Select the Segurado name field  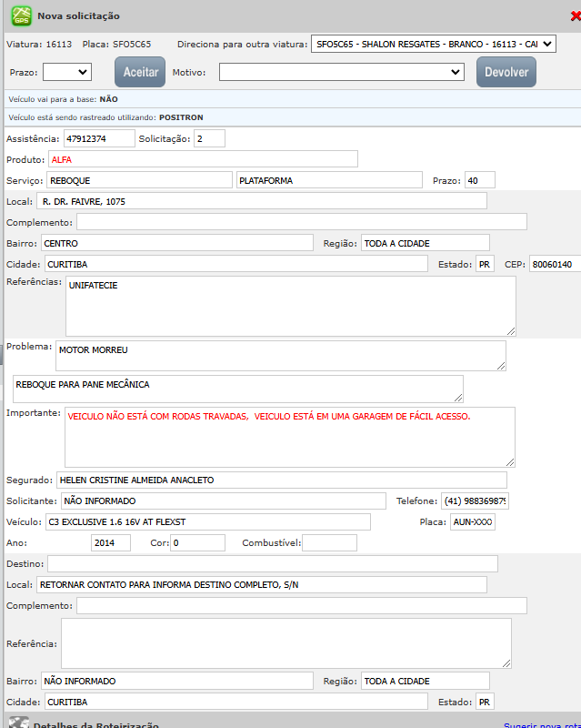tap(281, 480)
